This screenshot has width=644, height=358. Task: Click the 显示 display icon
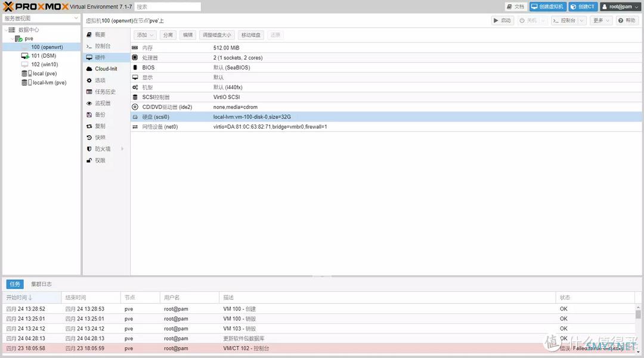[135, 77]
